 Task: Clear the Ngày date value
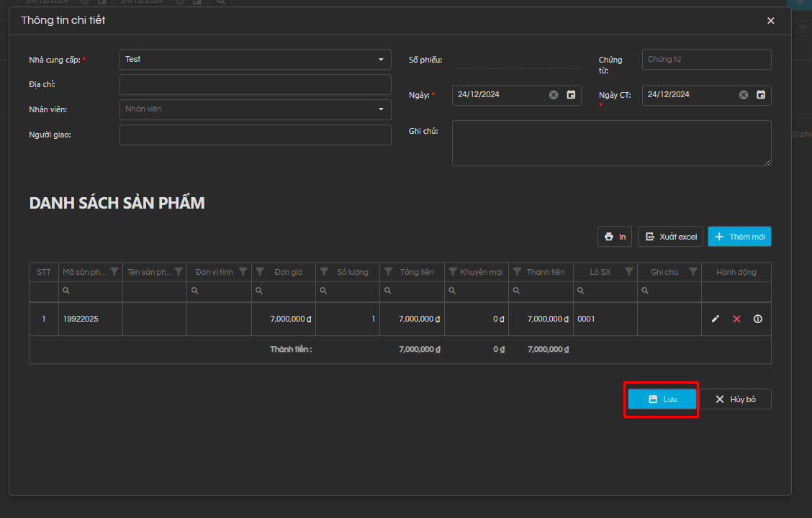(x=554, y=95)
